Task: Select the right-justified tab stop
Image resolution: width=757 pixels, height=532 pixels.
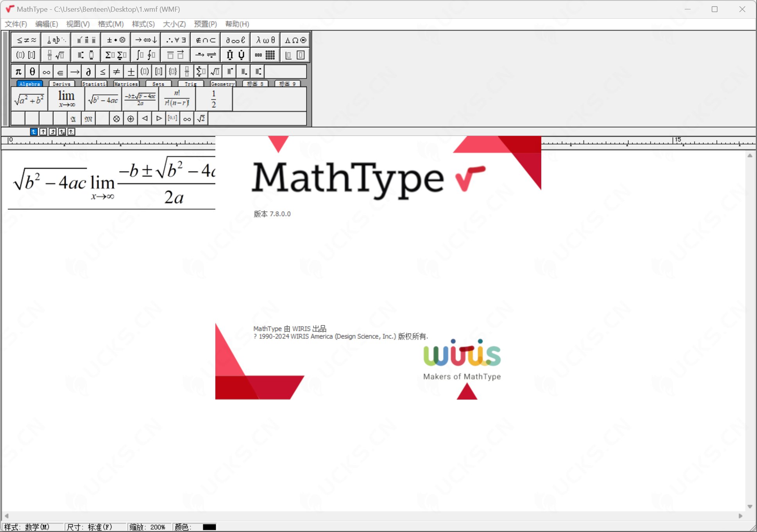Action: pos(52,132)
